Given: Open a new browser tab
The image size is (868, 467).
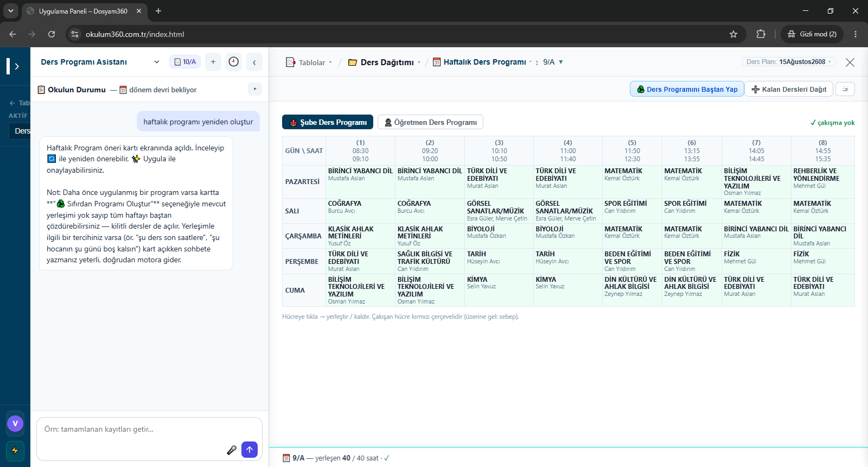Looking at the screenshot, I should click(x=158, y=11).
